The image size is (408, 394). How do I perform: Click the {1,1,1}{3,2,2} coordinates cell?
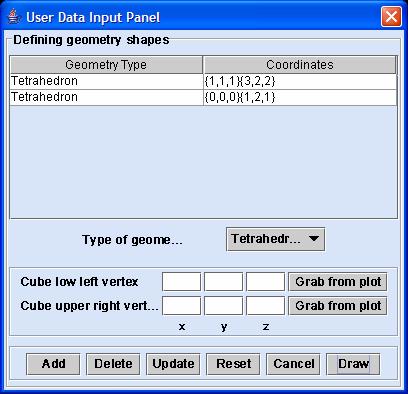300,81
